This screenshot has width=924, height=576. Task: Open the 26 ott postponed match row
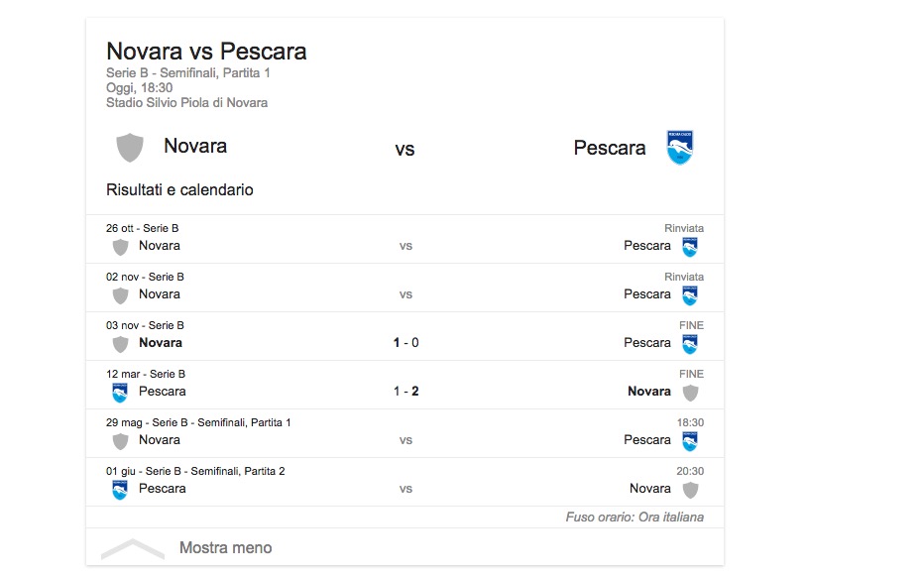[405, 239]
